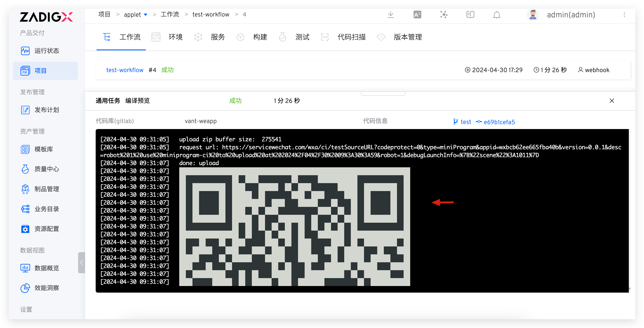Click the panel resize handle above 通用任务
The height and width of the screenshot is (328, 644).
coord(383,93)
